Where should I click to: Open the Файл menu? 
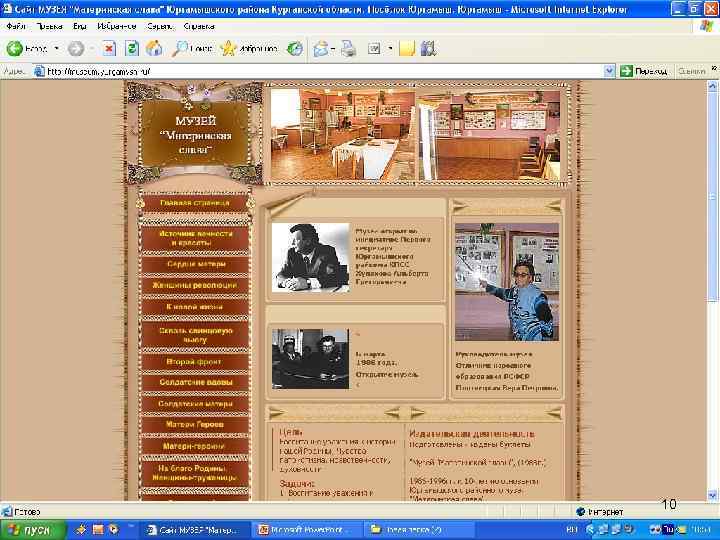click(x=16, y=27)
